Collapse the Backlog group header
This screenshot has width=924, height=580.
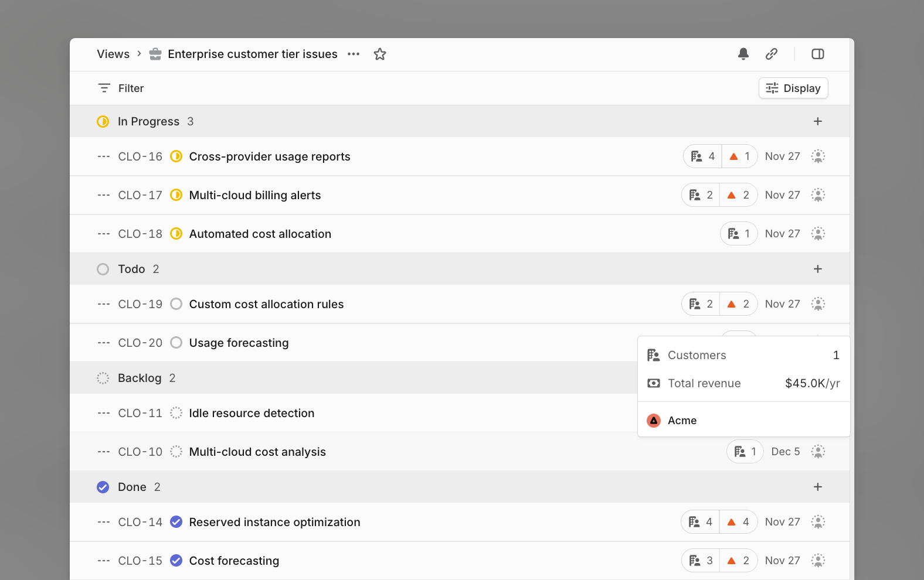coord(140,378)
